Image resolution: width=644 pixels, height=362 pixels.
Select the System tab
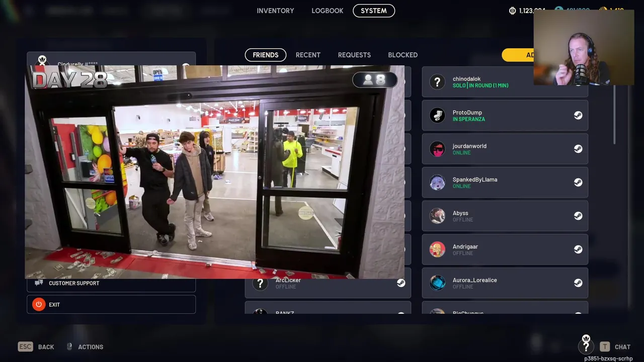(x=374, y=11)
